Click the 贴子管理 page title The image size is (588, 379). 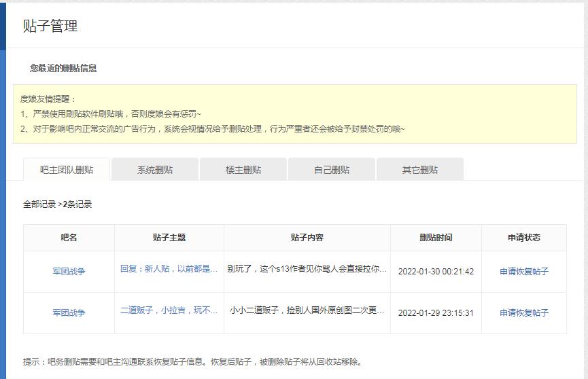pos(50,26)
